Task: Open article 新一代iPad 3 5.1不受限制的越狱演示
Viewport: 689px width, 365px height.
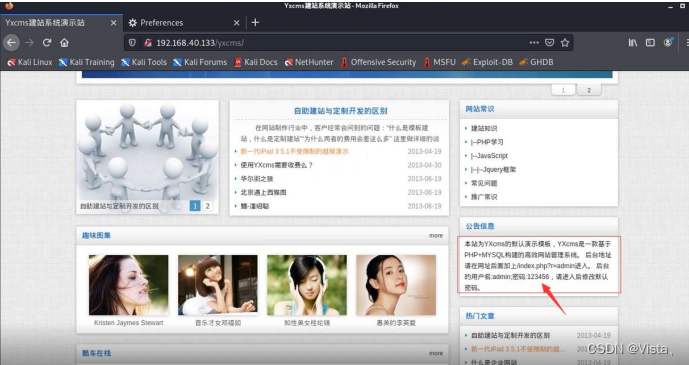Action: [x=294, y=152]
